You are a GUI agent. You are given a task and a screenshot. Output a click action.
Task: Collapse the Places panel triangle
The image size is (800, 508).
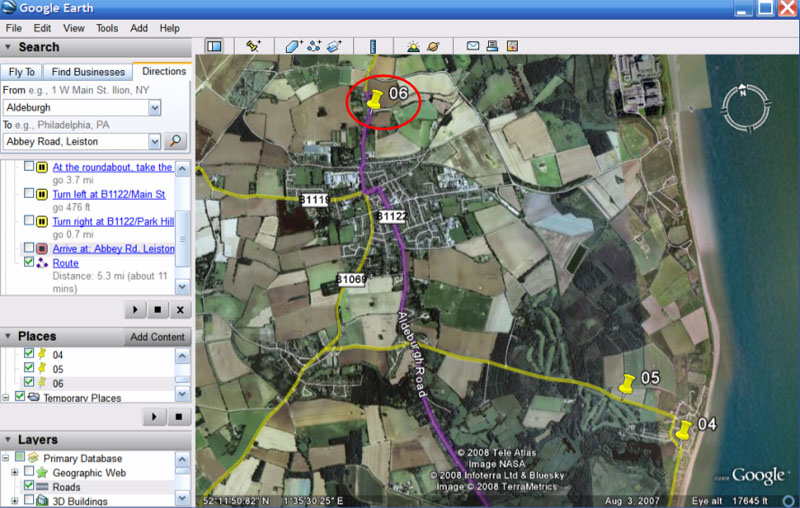coord(8,336)
